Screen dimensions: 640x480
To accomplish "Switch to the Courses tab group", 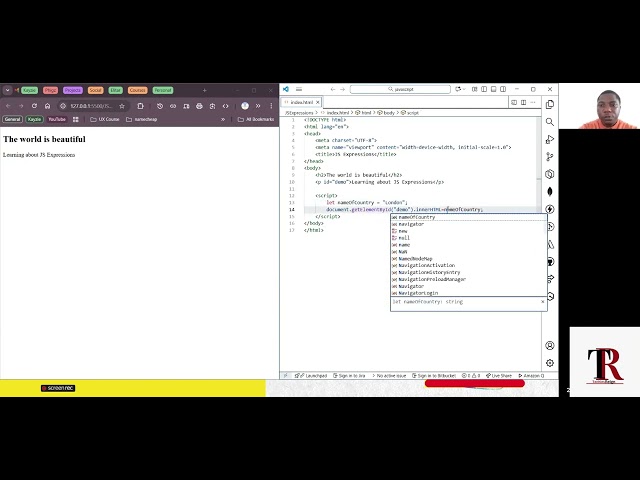I will point(138,90).
